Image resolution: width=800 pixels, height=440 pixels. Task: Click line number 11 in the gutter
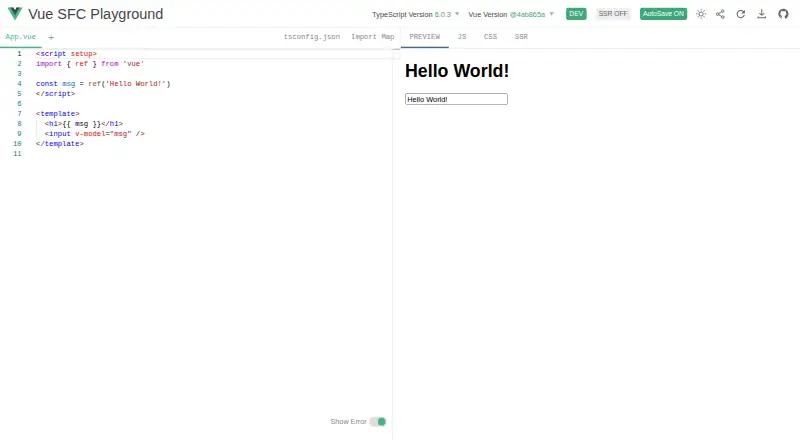click(17, 154)
